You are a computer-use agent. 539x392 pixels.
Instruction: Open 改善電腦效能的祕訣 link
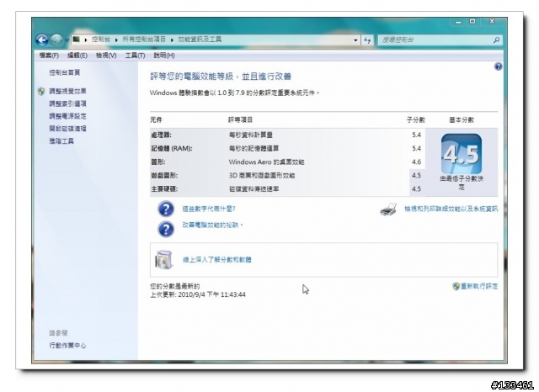coord(212,225)
